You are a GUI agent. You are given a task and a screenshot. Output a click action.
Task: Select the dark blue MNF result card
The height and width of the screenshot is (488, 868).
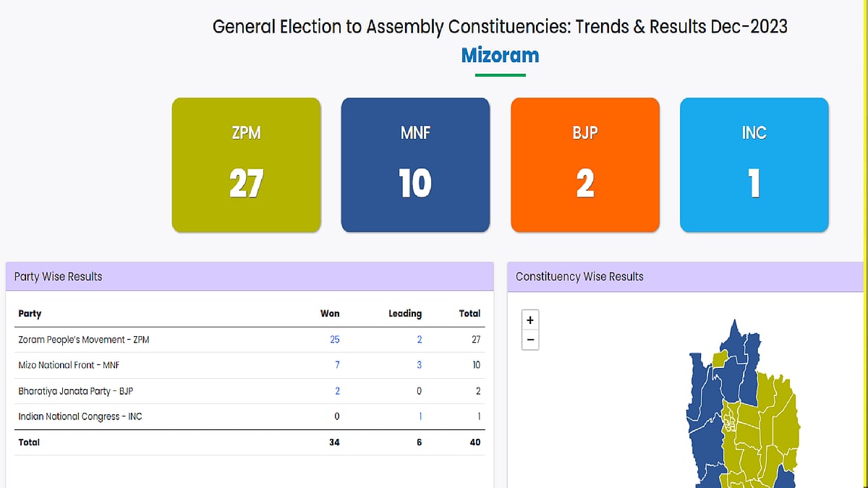(x=415, y=165)
